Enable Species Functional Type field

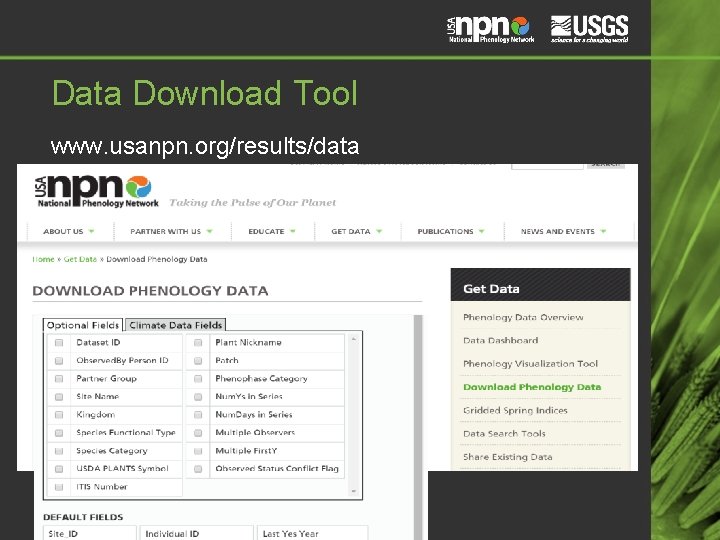click(x=59, y=433)
